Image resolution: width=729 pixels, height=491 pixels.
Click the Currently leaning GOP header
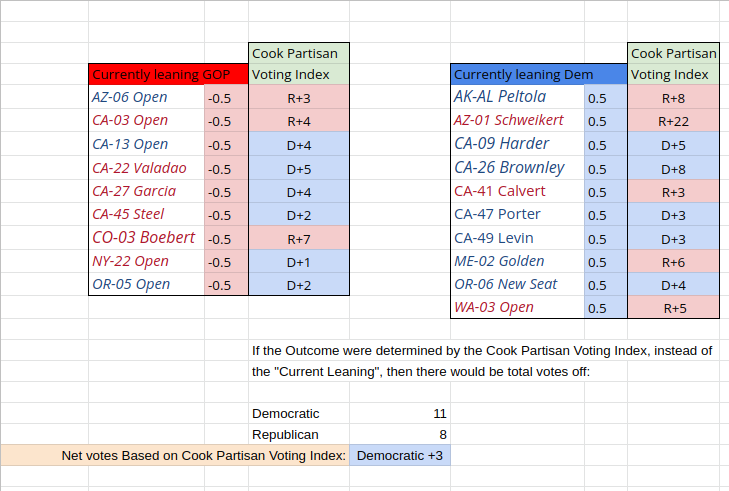(x=168, y=74)
